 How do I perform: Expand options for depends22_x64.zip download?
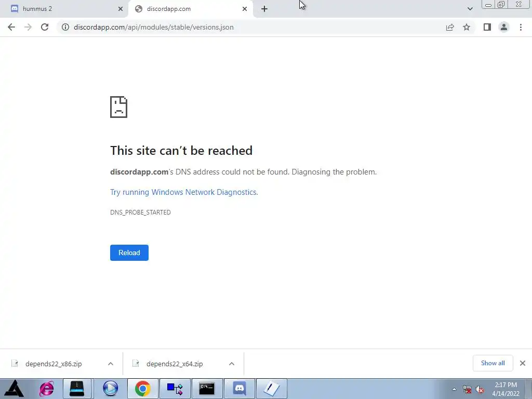click(232, 364)
